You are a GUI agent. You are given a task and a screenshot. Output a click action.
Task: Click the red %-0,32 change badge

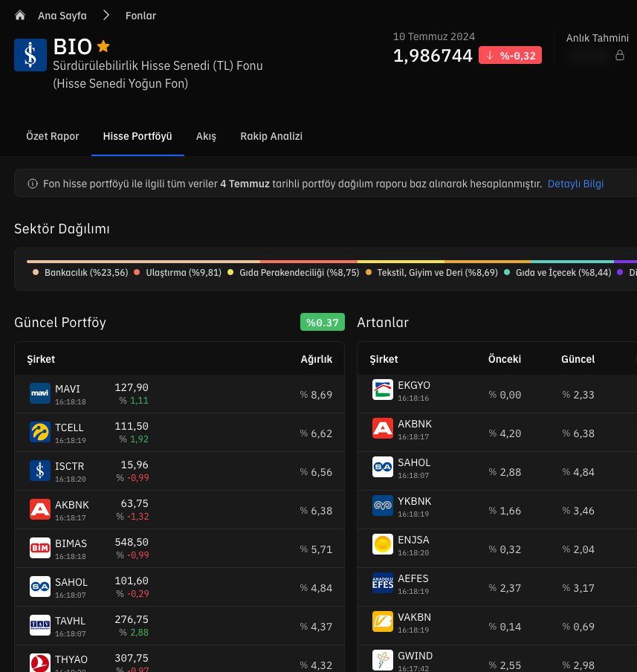click(x=510, y=55)
